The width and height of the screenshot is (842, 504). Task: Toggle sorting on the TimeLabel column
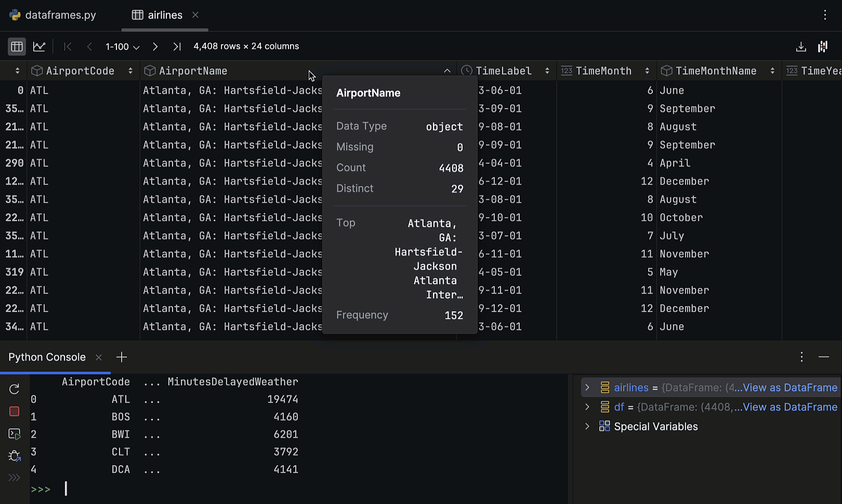click(547, 71)
